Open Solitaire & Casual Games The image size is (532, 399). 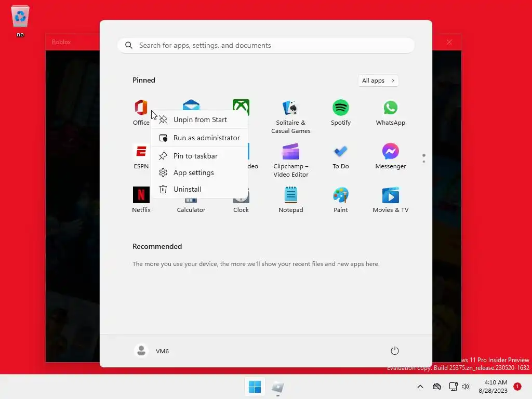[x=291, y=116]
